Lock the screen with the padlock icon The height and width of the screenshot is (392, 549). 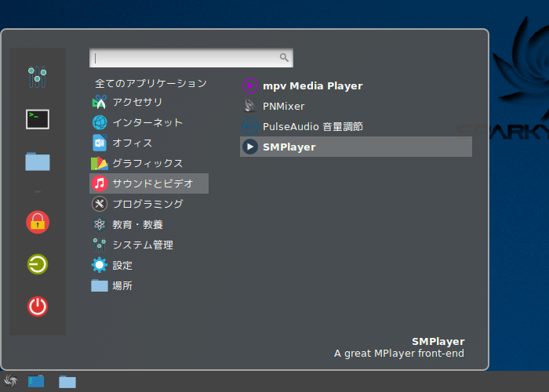coord(38,222)
